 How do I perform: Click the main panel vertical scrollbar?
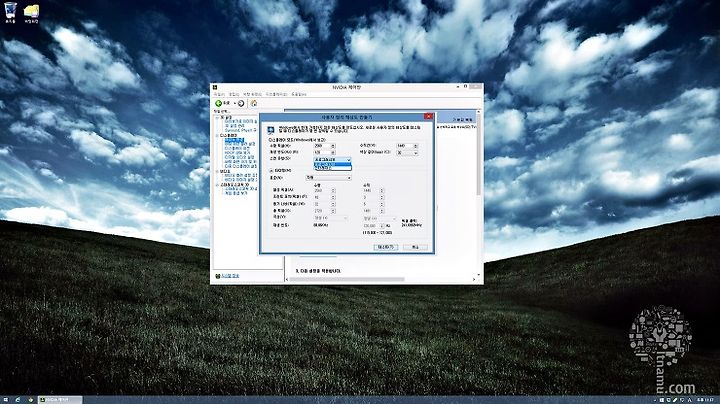click(x=478, y=156)
